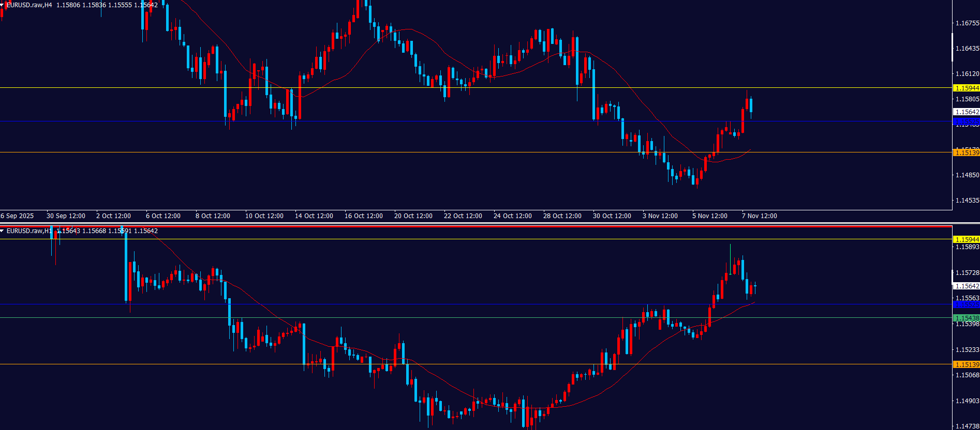
Task: Expand the H1 chart title arrow
Action: (3, 231)
